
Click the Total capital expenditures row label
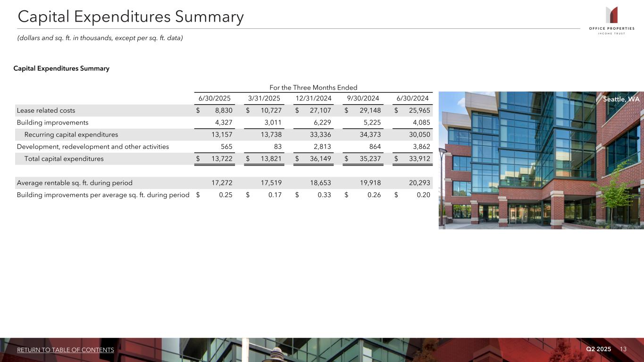click(64, 159)
